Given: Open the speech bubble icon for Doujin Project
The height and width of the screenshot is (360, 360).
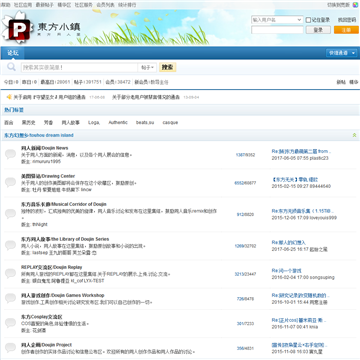Looking at the screenshot, I should click(10, 347).
